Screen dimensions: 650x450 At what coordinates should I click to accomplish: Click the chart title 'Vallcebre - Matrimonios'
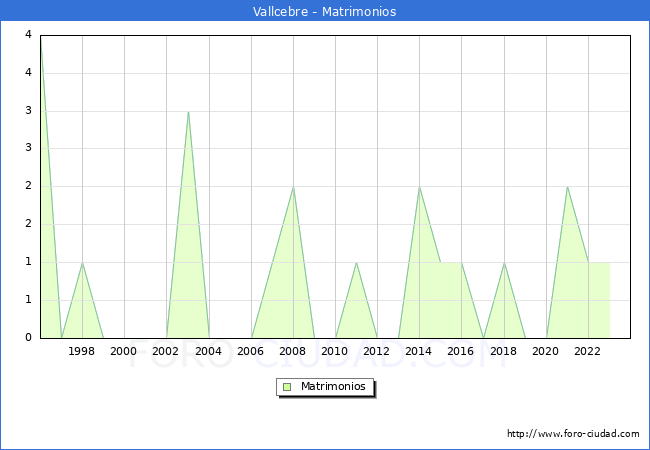click(x=325, y=11)
